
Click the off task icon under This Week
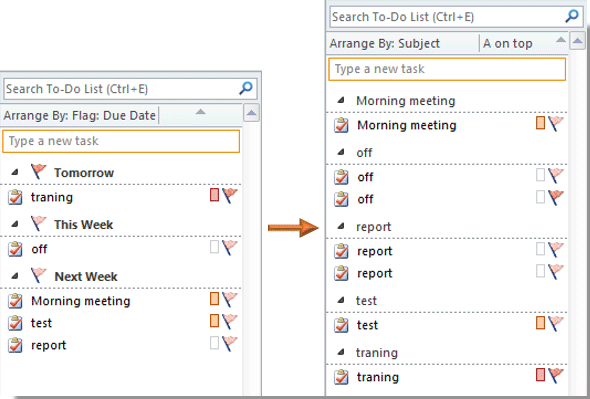[15, 249]
